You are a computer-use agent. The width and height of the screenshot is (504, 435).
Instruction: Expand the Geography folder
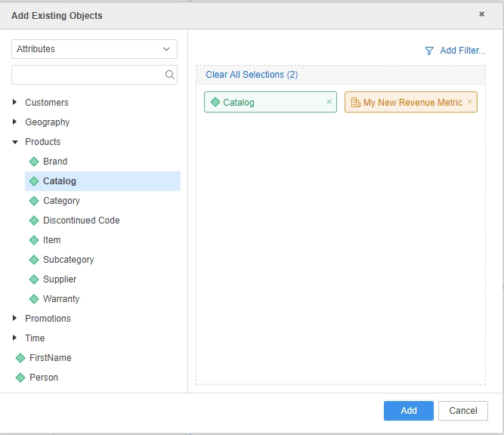pos(15,122)
